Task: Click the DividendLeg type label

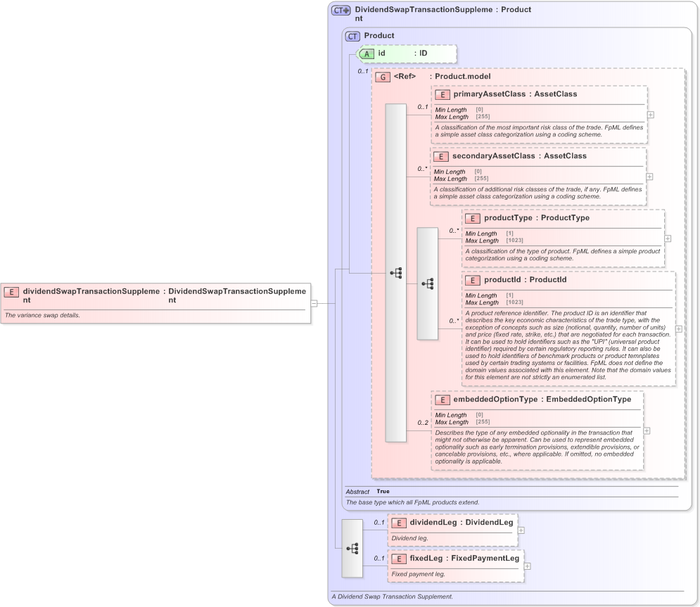Action: (489, 522)
